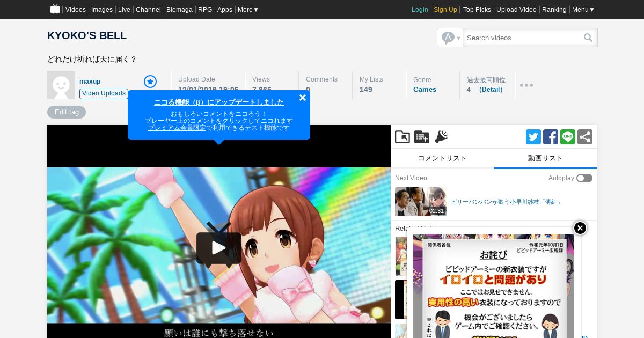644x338 pixels.
Task: Click the Edit tag button
Action: pyautogui.click(x=67, y=112)
